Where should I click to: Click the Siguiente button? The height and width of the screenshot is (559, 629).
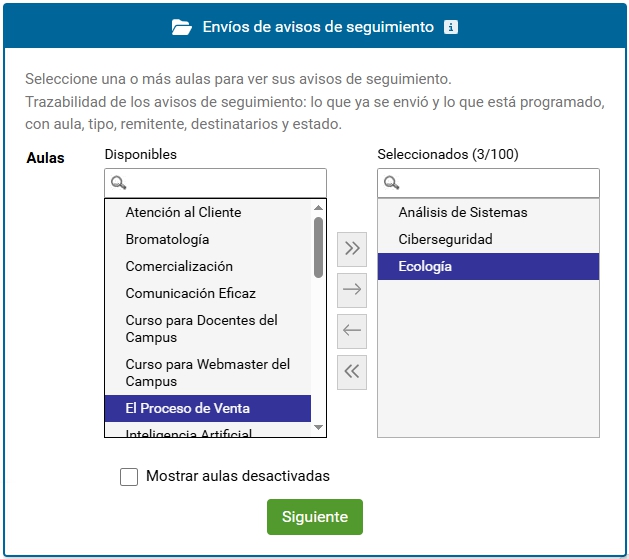tap(315, 517)
